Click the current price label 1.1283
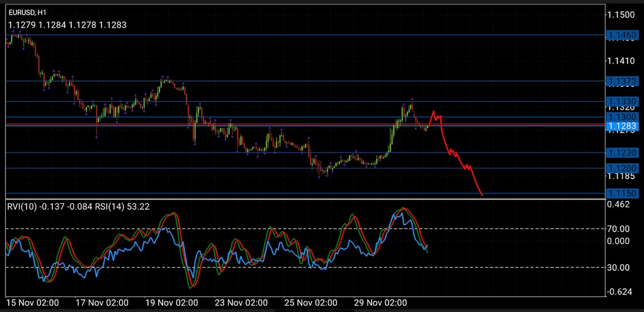 [x=622, y=126]
